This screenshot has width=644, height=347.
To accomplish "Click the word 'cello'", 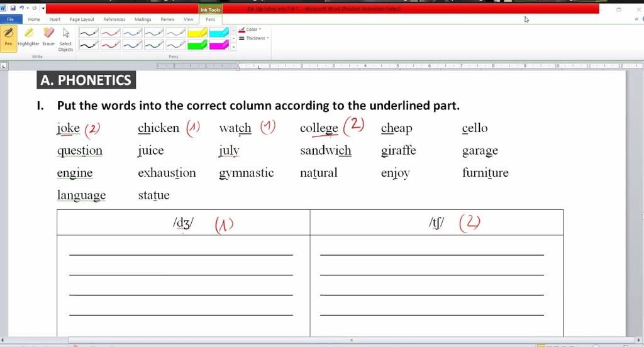I will point(475,128).
